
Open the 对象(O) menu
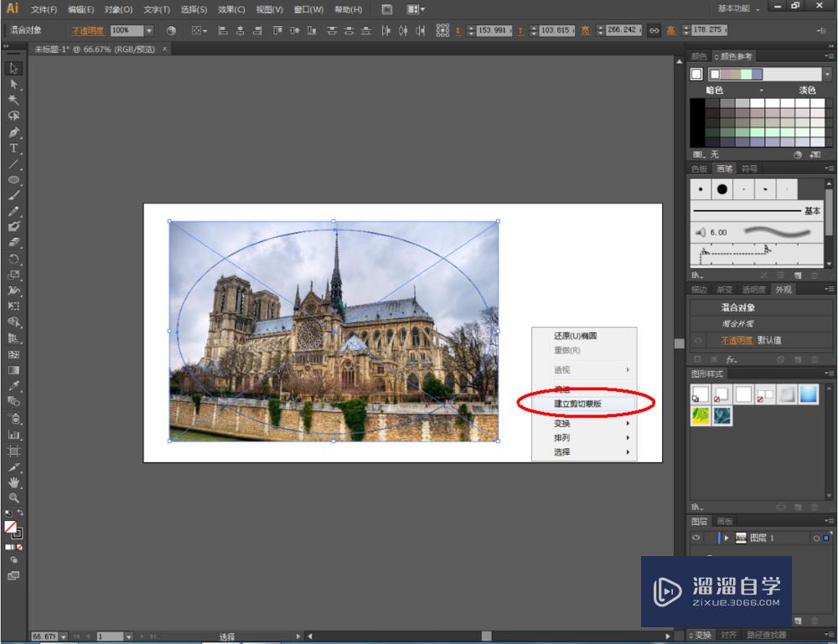click(118, 9)
